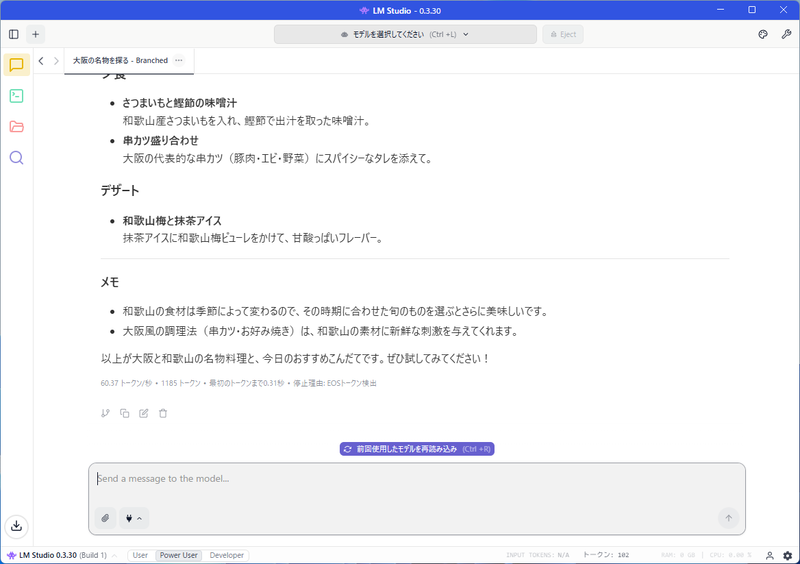Reload the previously used model button
800x564 pixels.
pos(417,449)
